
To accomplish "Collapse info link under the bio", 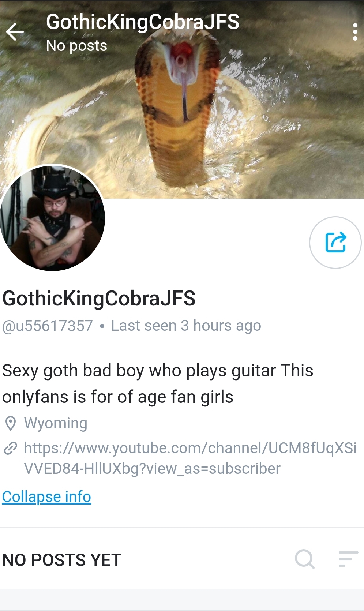I will (46, 497).
